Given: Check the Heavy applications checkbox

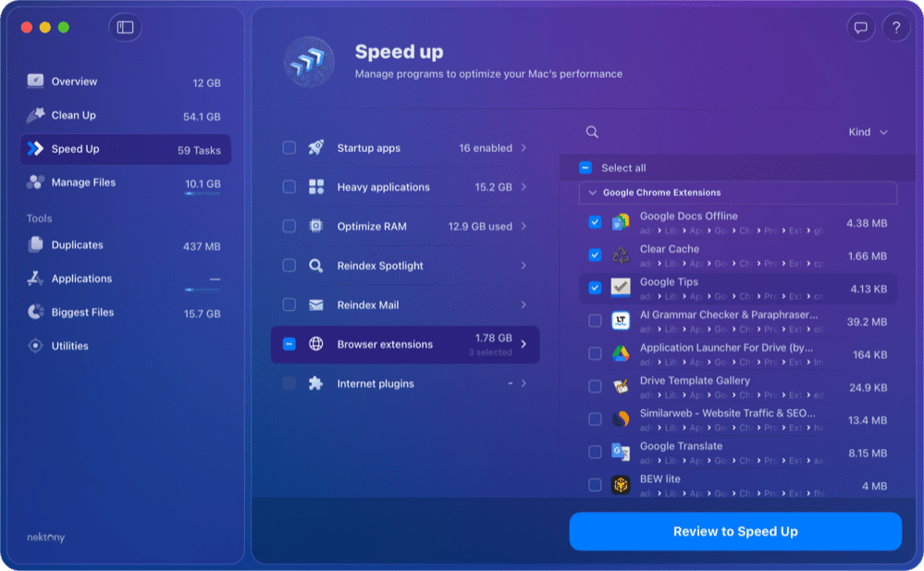Looking at the screenshot, I should pos(289,187).
